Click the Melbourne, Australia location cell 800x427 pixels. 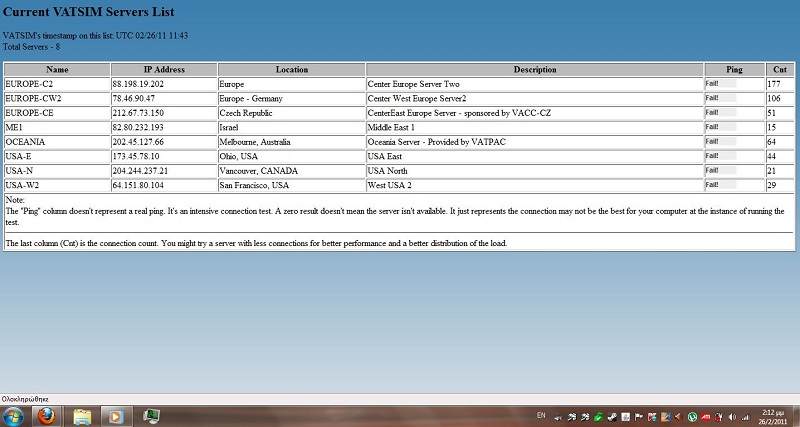pos(292,142)
